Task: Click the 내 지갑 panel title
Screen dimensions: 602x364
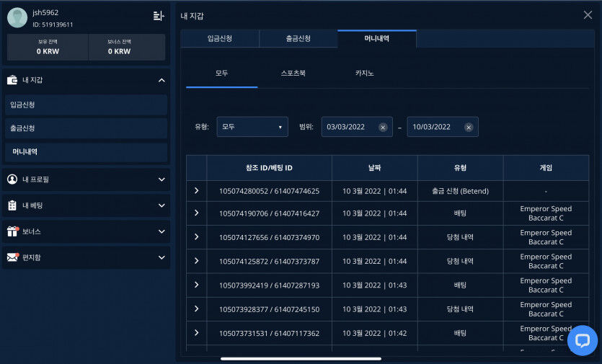Action: point(192,16)
